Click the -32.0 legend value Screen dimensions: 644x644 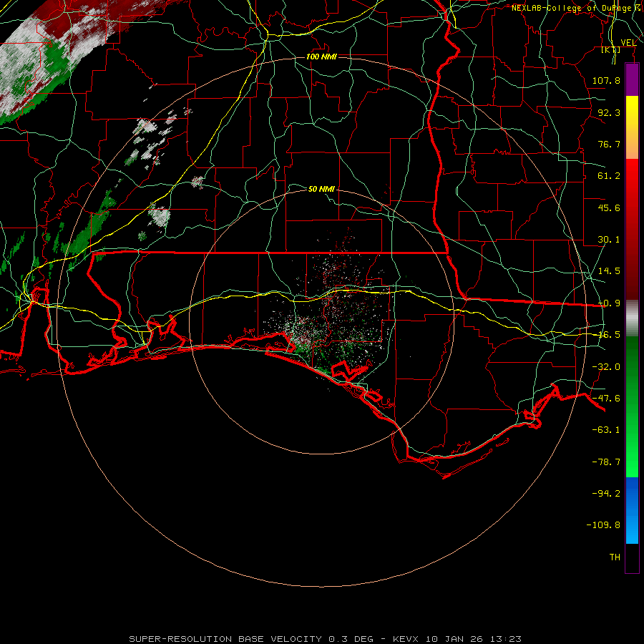606,367
